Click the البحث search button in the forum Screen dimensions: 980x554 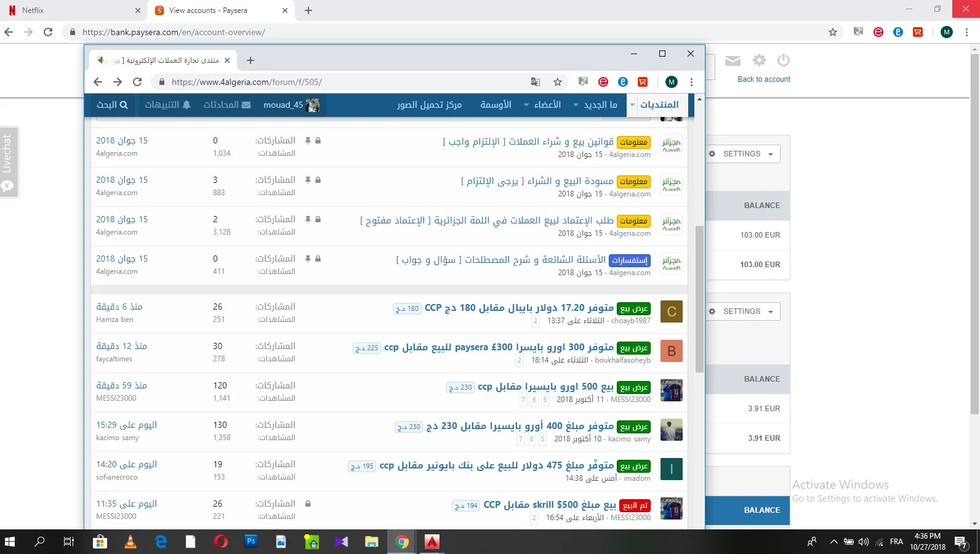(112, 105)
